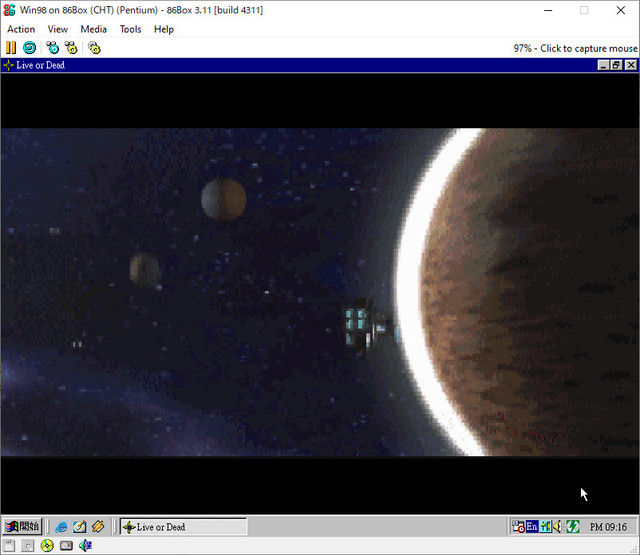
Task: Click 'Click to capture mouse' status text
Action: [x=589, y=49]
